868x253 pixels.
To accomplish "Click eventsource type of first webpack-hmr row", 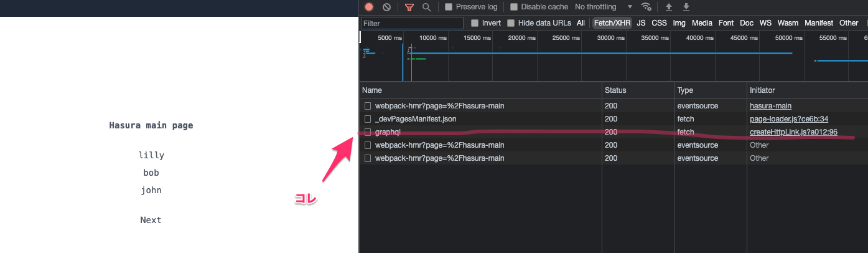I will [698, 106].
